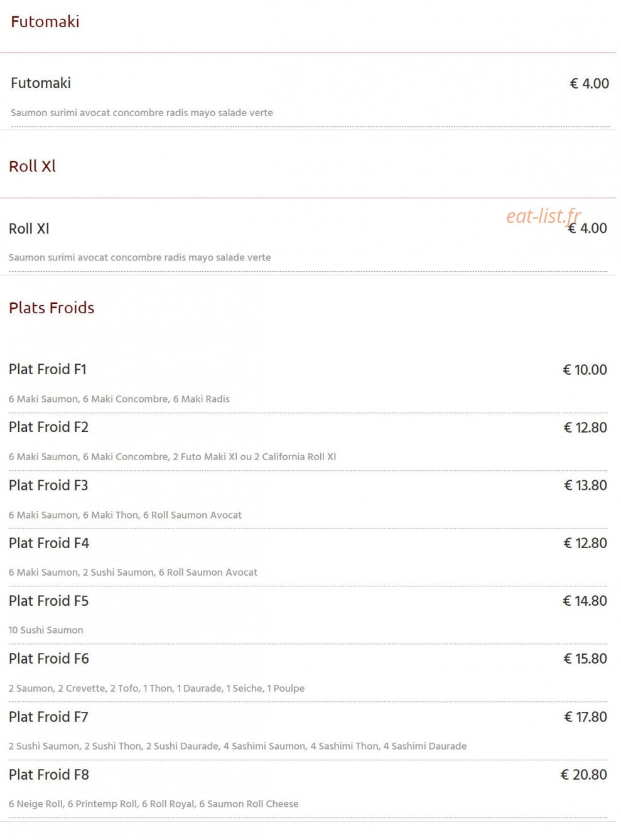Image resolution: width=621 pixels, height=840 pixels.
Task: Click the Futomaki section heading
Action: point(45,22)
